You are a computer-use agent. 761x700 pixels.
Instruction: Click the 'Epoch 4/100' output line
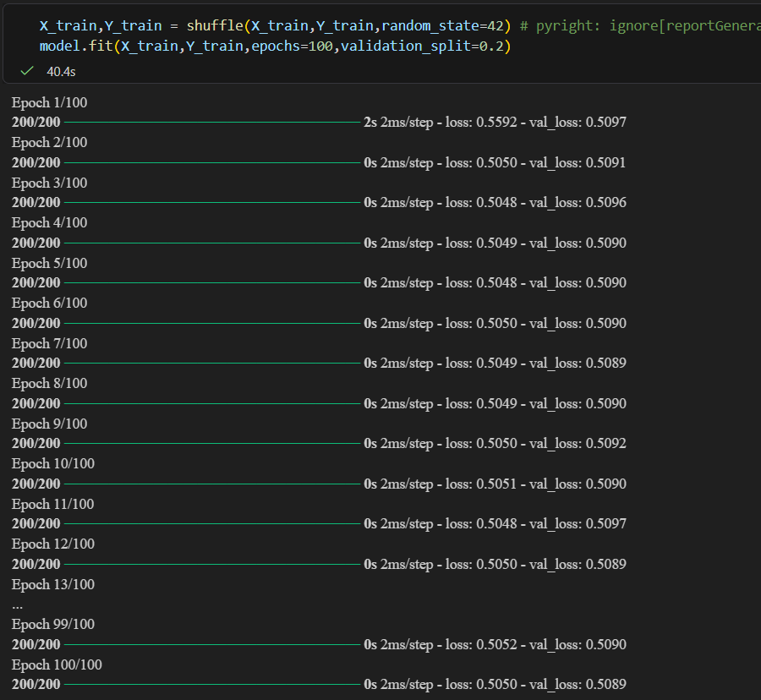tap(50, 222)
